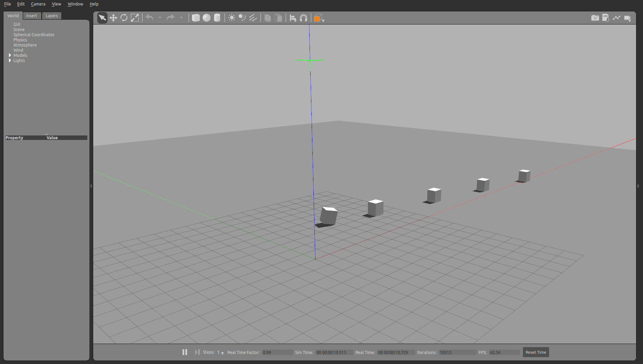Open the align tool

click(293, 18)
